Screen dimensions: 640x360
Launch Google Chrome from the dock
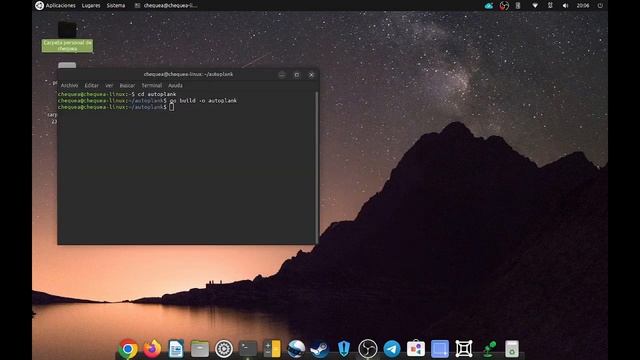pyautogui.click(x=128, y=349)
